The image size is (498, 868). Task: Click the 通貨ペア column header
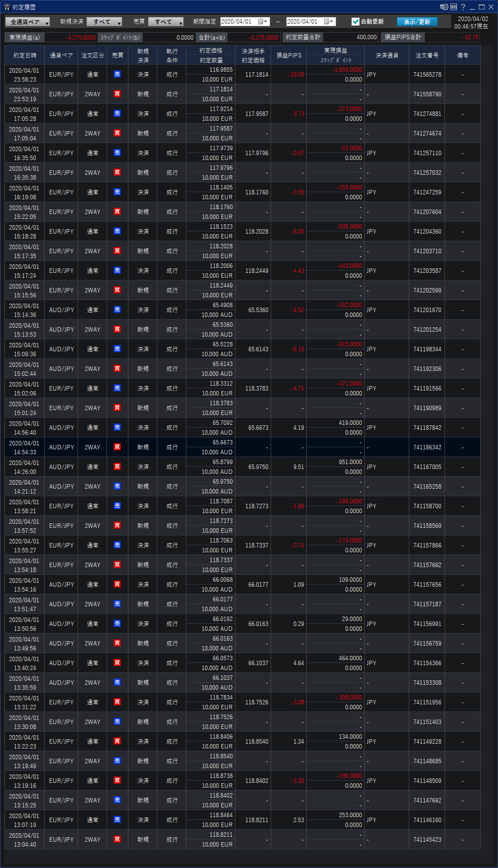click(62, 55)
